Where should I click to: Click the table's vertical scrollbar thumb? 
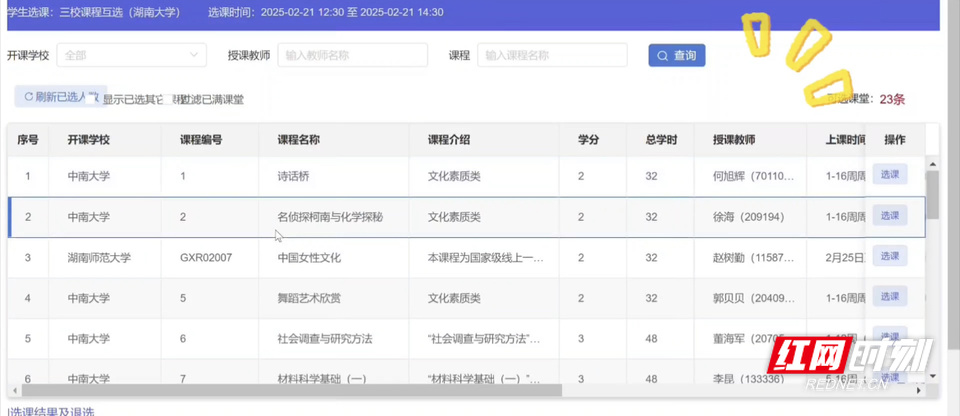pos(932,195)
